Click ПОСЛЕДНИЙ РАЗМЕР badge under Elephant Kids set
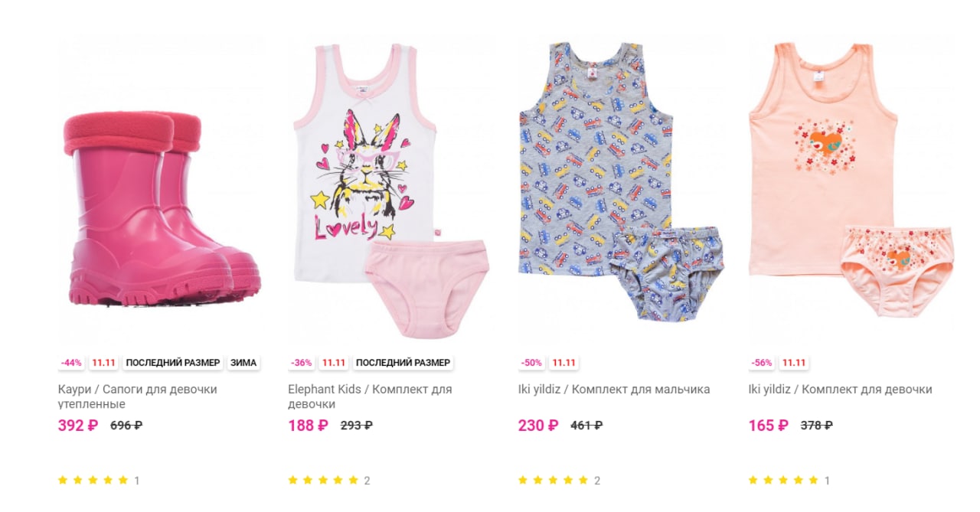 click(x=403, y=363)
